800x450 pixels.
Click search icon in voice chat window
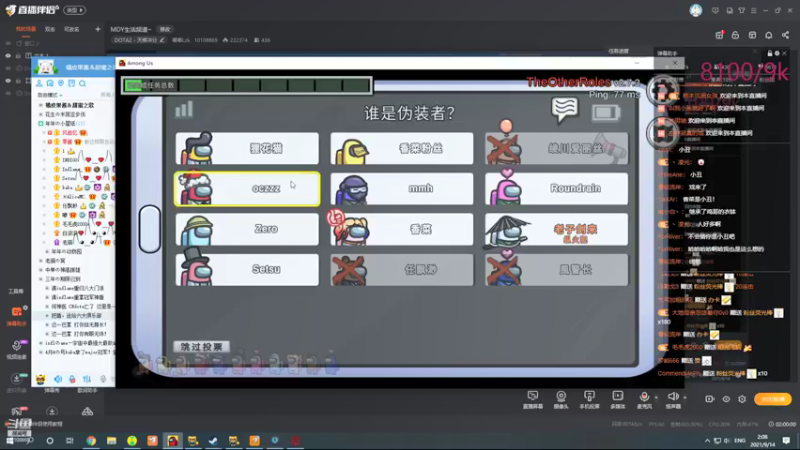coord(82,83)
